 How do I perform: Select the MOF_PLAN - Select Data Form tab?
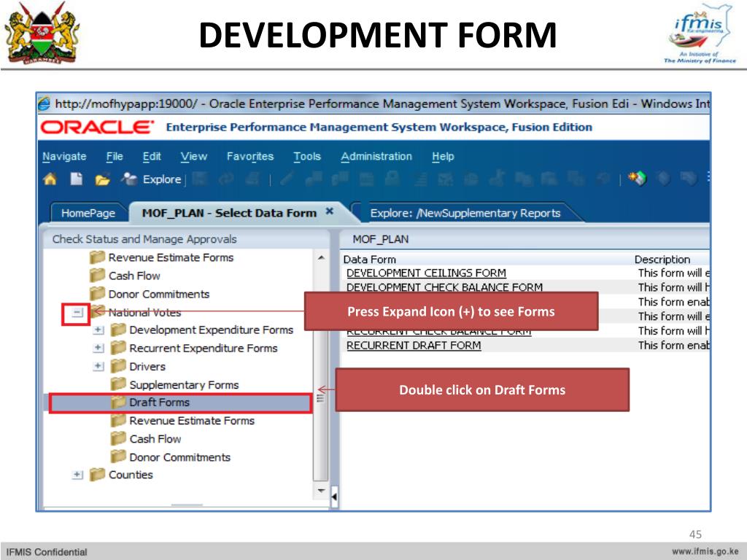(229, 213)
